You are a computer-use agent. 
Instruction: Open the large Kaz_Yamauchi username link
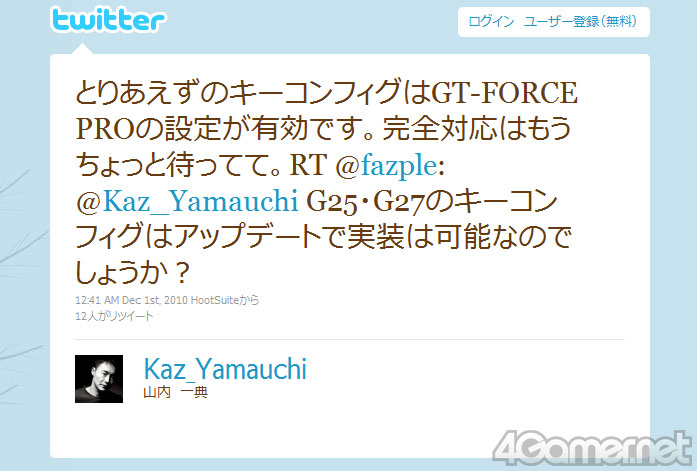point(225,369)
